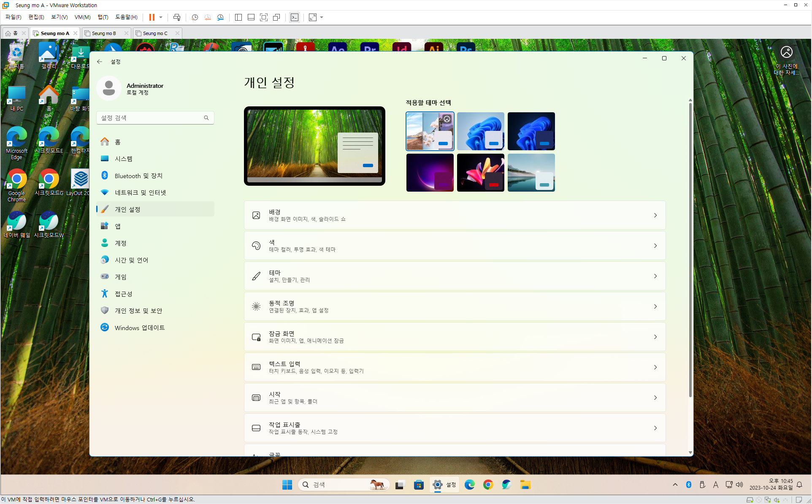This screenshot has width=812, height=504.
Task: Click the 설정 검색 search field
Action: pyautogui.click(x=151, y=118)
